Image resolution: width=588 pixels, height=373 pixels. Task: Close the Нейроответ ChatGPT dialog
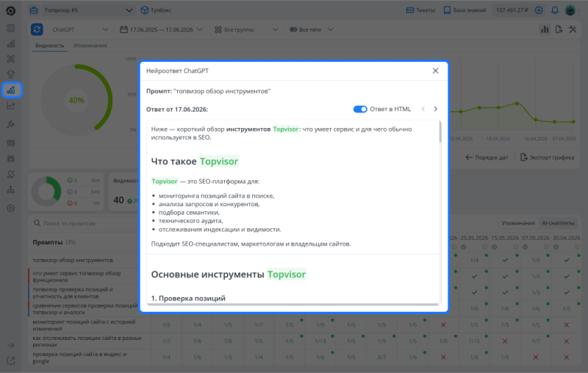(x=435, y=71)
